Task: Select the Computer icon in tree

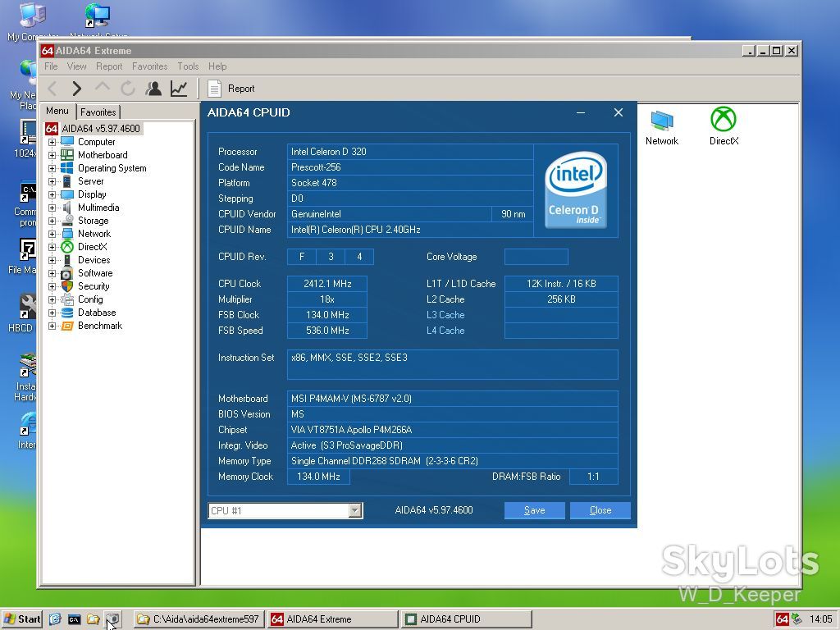Action: (67, 141)
